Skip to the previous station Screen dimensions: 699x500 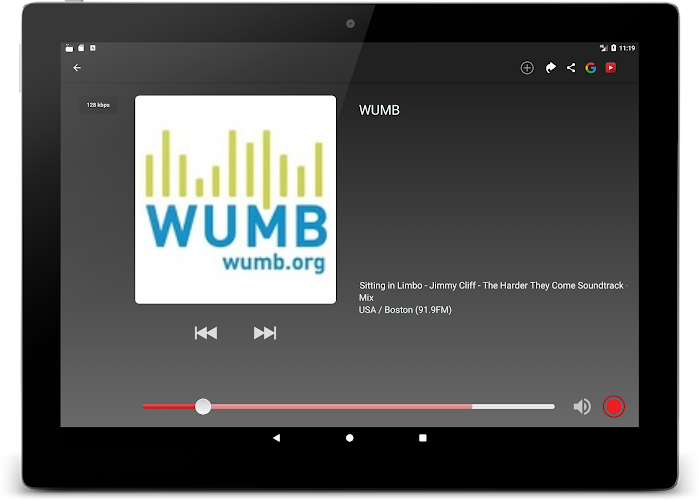tap(206, 333)
